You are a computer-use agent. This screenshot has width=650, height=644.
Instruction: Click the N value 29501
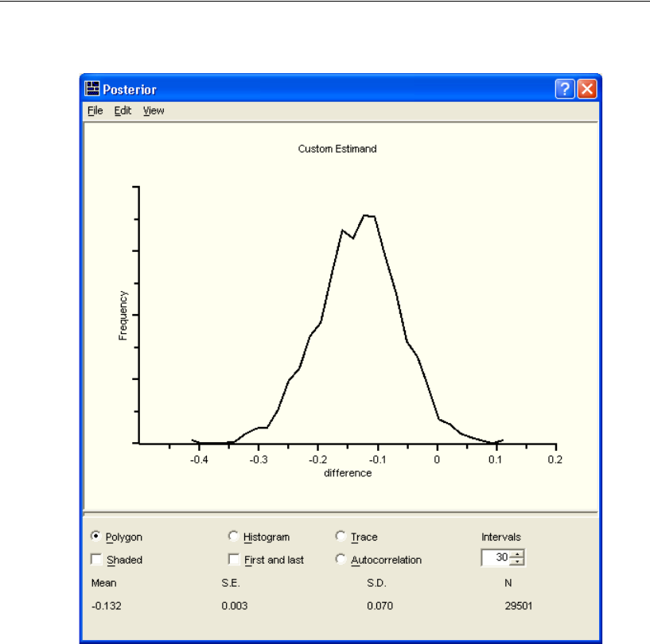pos(518,606)
